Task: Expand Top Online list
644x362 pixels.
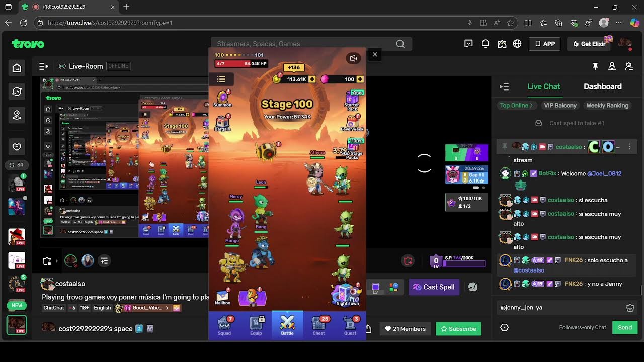Action: coord(517,105)
